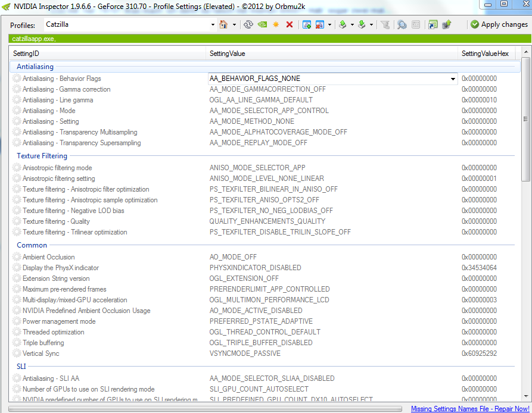Click the OGL_MULTIMON_PERFORMANCE_LCD value
Viewport: 532px width, 413px height.
pos(269,300)
